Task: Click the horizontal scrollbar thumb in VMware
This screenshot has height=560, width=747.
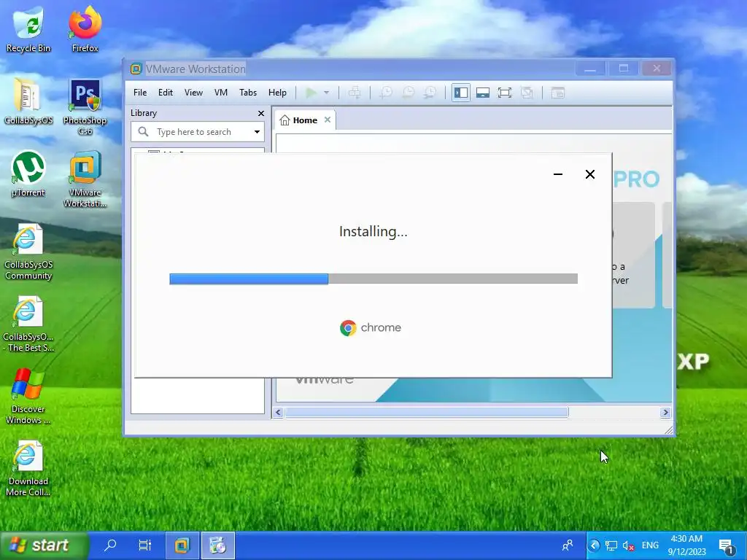Action: coord(426,413)
